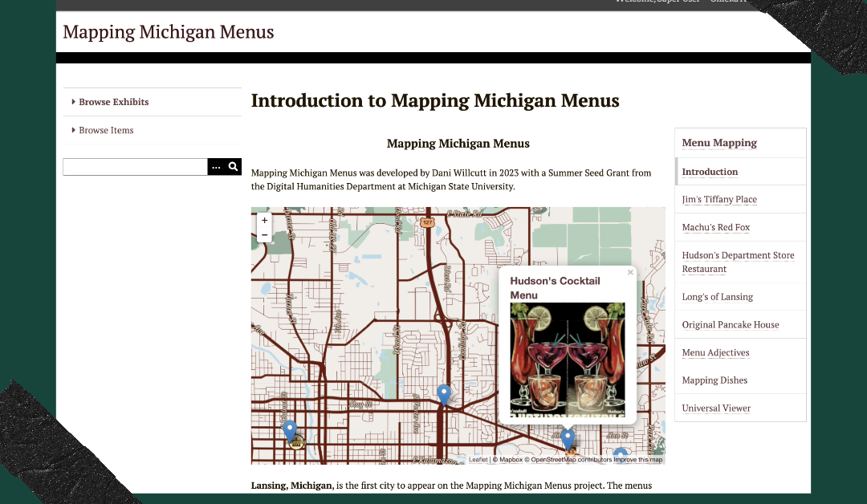The height and width of the screenshot is (504, 867).
Task: Open Hudson's Department Store Restaurant page
Action: [x=738, y=262]
